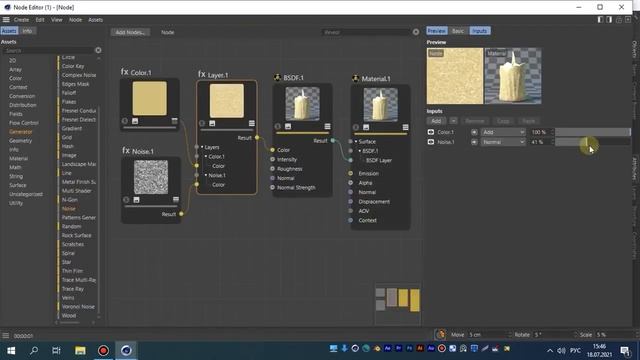
Task: Open the View menu
Action: click(x=57, y=20)
